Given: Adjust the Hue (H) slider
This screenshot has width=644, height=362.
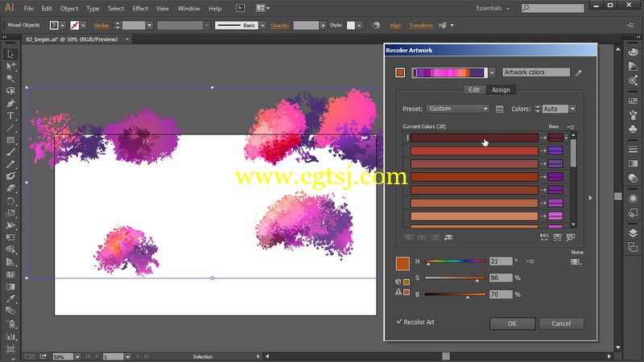Looking at the screenshot, I should click(456, 261).
